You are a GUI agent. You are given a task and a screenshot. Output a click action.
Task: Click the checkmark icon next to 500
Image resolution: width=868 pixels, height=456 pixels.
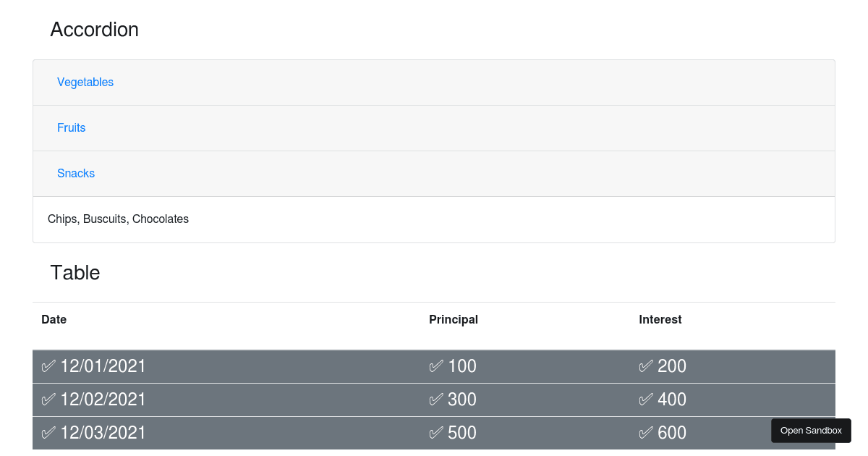(436, 433)
